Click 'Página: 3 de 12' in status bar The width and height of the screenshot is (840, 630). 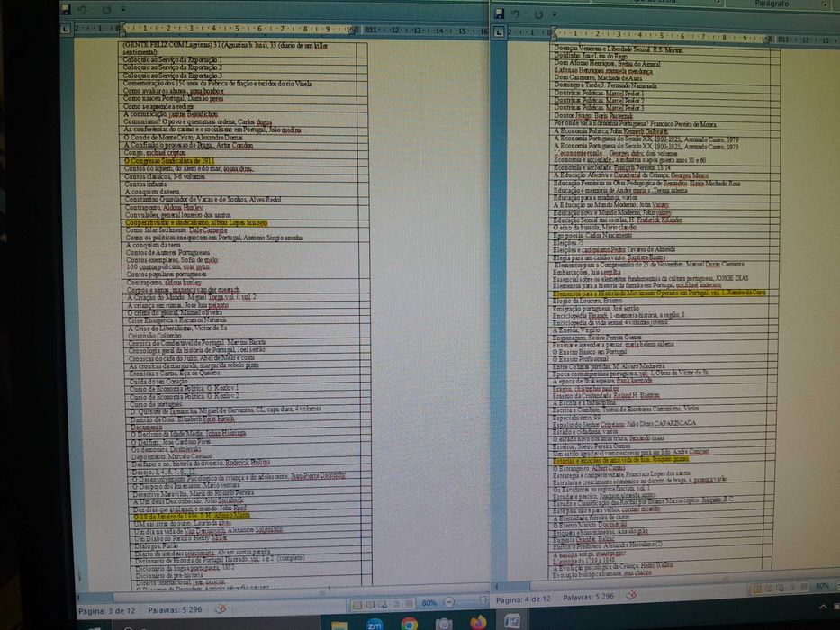106,610
